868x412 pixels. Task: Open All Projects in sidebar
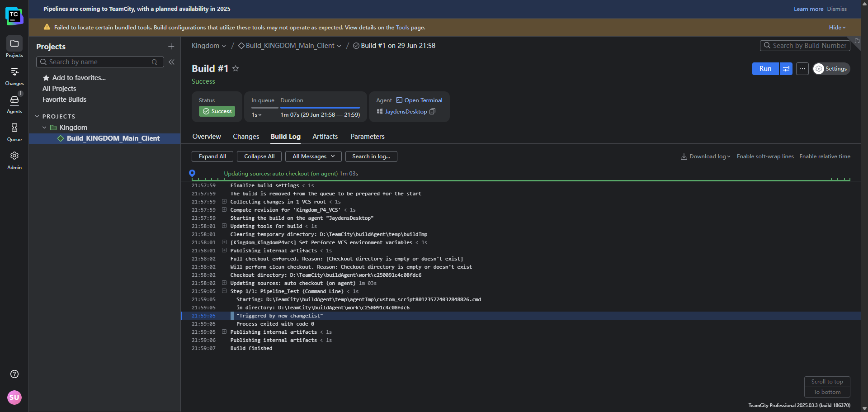(59, 89)
